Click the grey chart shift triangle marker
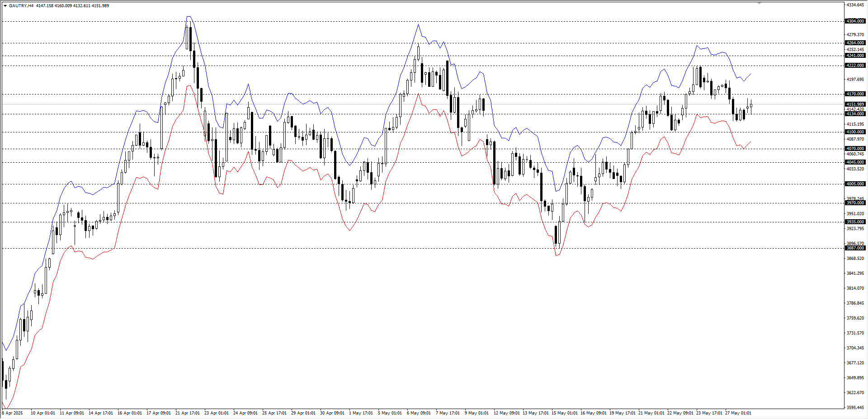868x419 pixels. pos(759,3)
